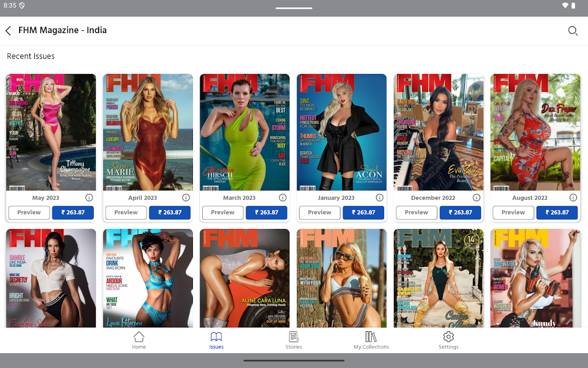Click the May 2023 issue label
The image size is (588, 368).
coord(45,198)
